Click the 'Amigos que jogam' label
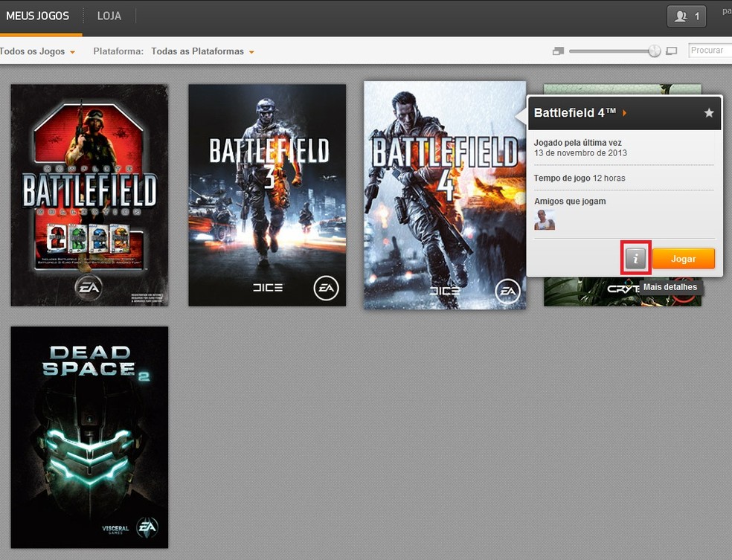Screen dimensions: 732x560 [x=570, y=201]
